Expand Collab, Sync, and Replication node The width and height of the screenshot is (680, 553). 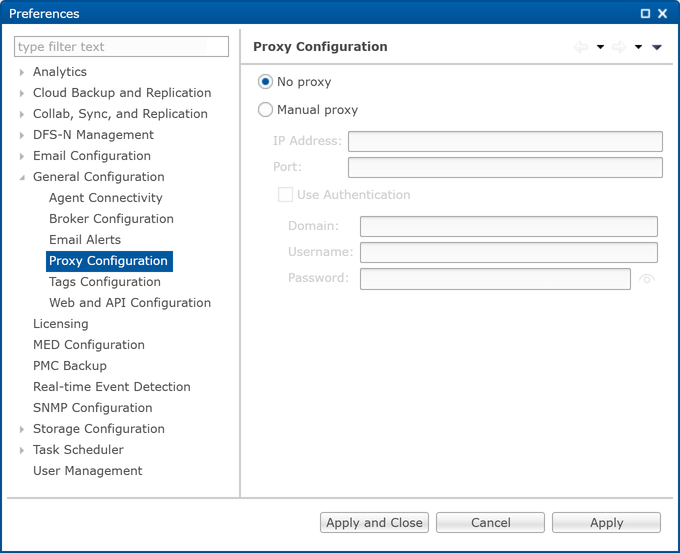pyautogui.click(x=22, y=114)
